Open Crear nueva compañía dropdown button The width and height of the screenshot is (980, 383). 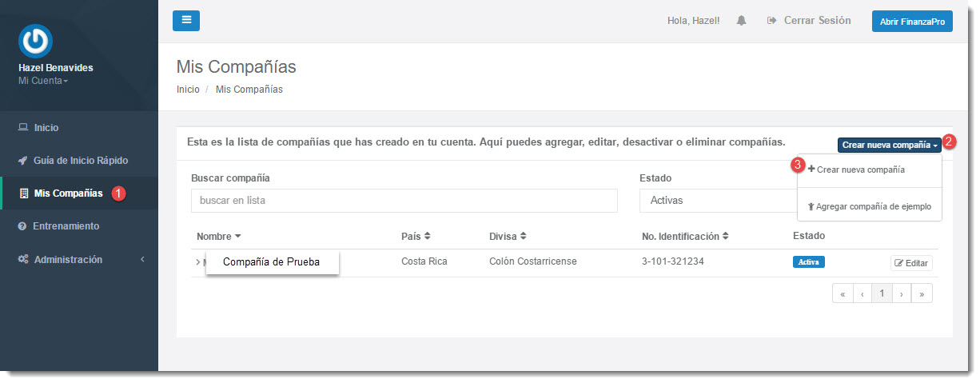890,146
